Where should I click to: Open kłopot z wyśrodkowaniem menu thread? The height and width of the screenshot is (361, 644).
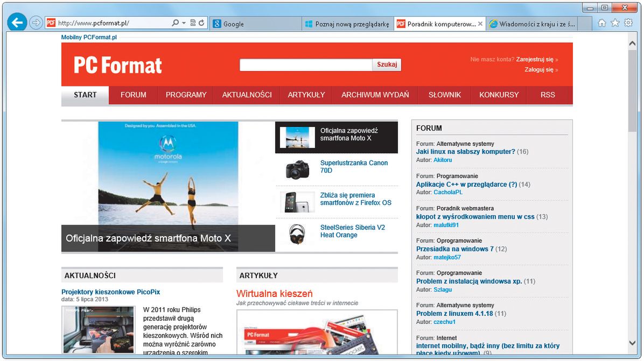475,217
